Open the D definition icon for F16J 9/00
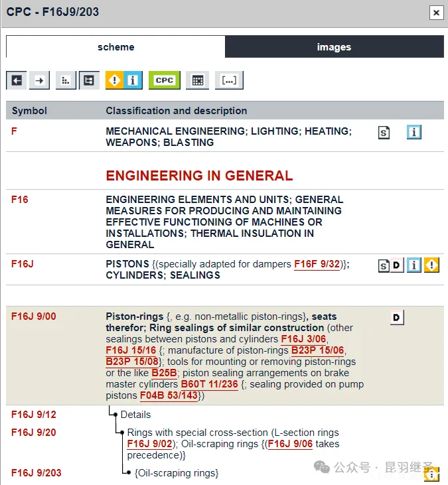 pos(397,318)
